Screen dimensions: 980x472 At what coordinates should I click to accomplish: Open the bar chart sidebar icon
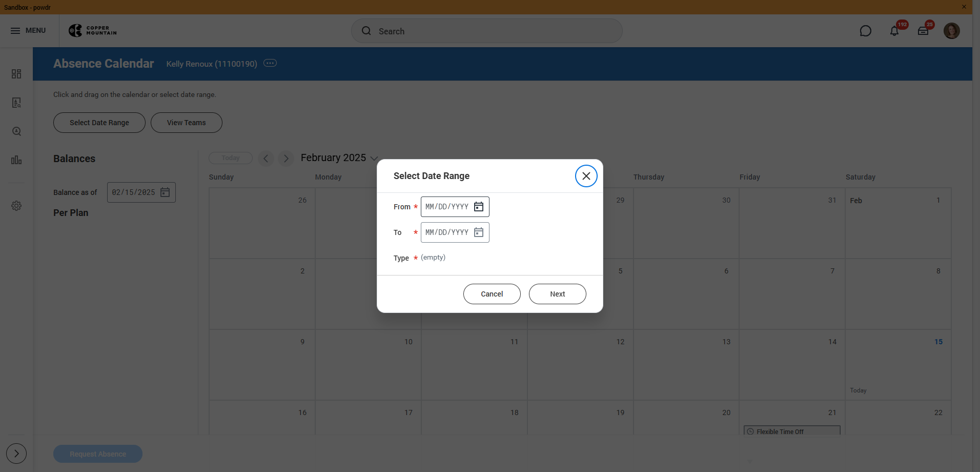[x=16, y=160]
